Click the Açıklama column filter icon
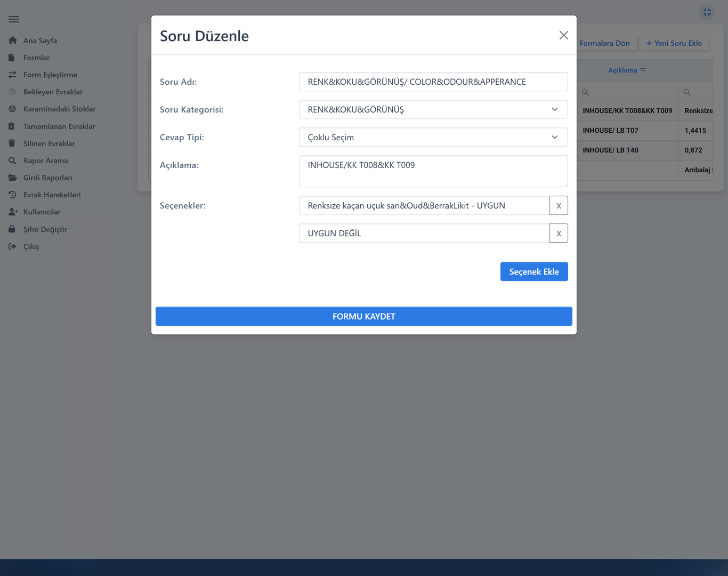The image size is (728, 576). [643, 70]
